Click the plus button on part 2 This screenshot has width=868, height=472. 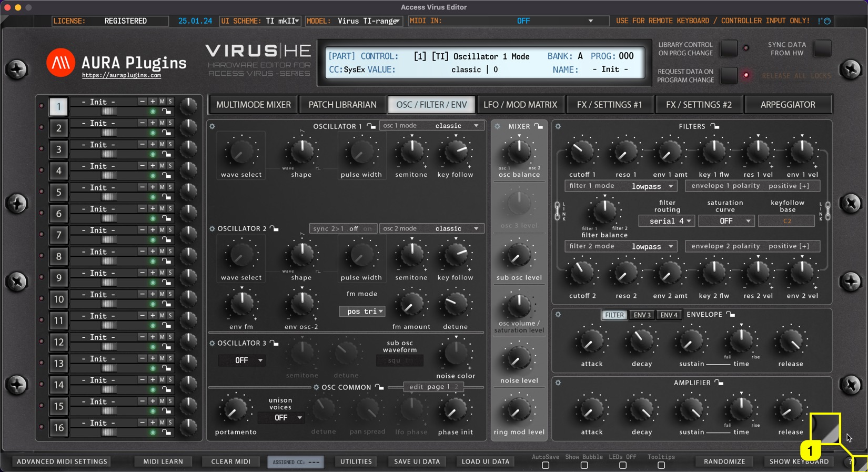coord(153,123)
